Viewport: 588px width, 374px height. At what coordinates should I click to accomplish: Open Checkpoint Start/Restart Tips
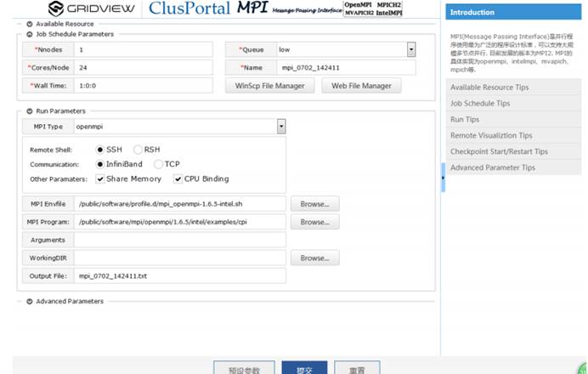[x=513, y=151]
